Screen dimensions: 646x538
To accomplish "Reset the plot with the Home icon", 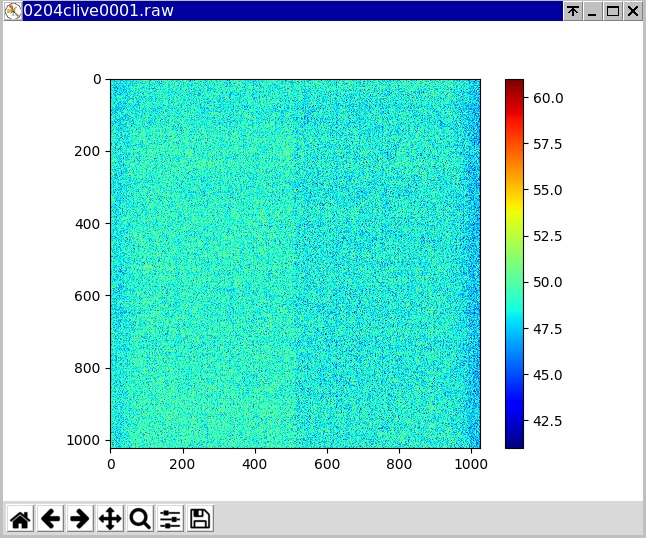I will [20, 518].
